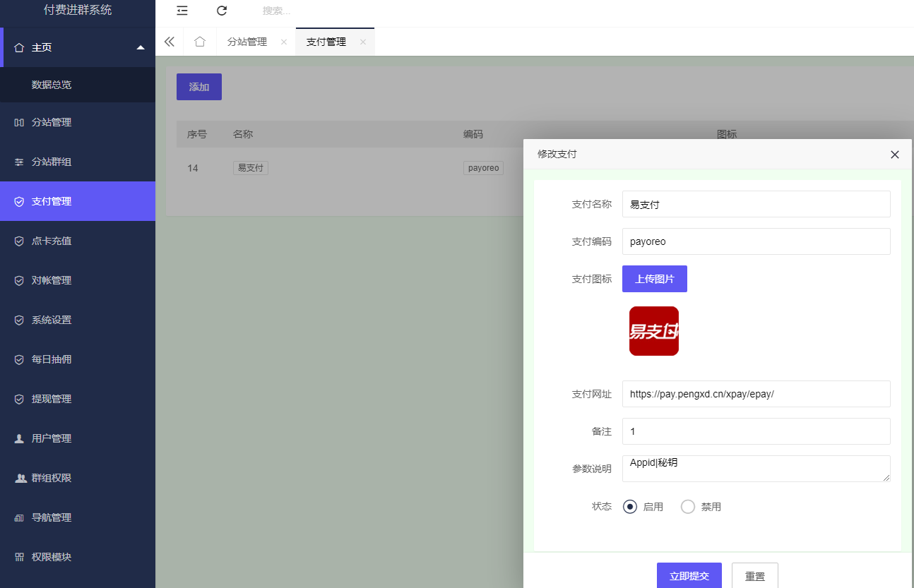Focus the 支付网址 input field
The height and width of the screenshot is (588, 914).
pos(756,394)
